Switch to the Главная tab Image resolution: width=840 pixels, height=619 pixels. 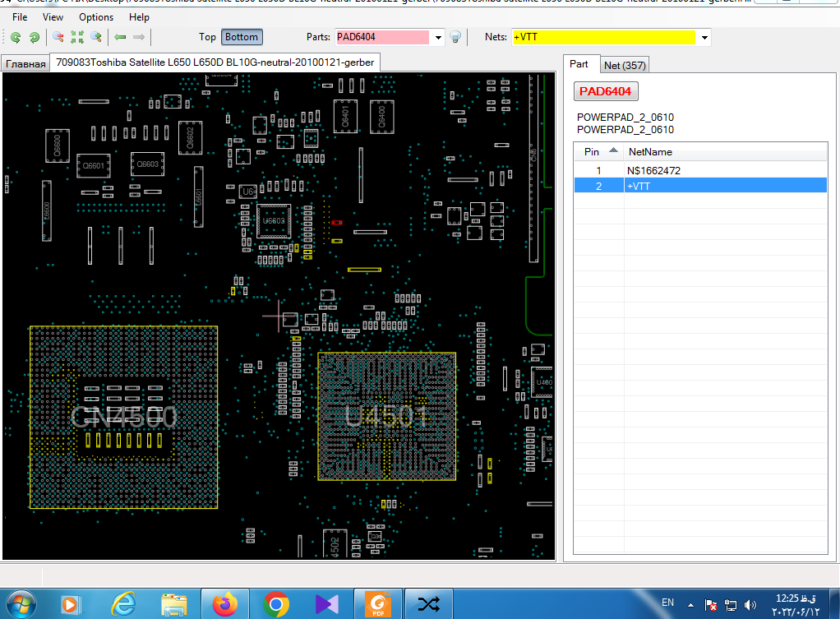tap(25, 64)
